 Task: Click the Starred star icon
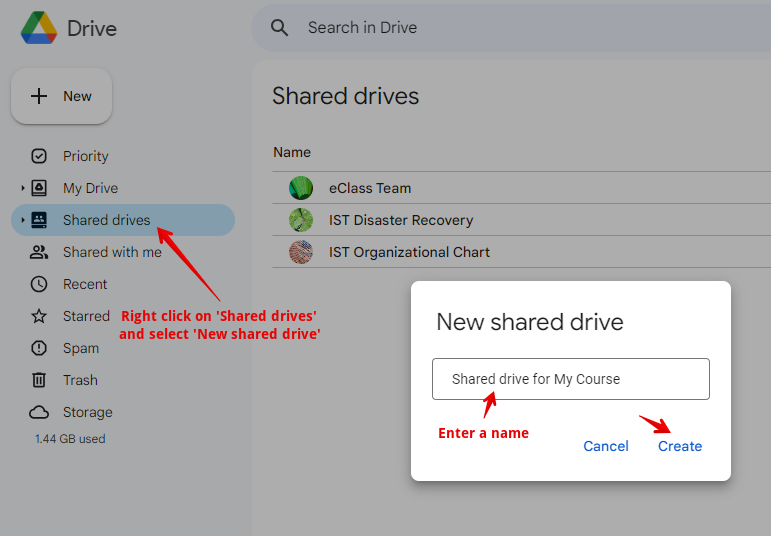pyautogui.click(x=39, y=316)
